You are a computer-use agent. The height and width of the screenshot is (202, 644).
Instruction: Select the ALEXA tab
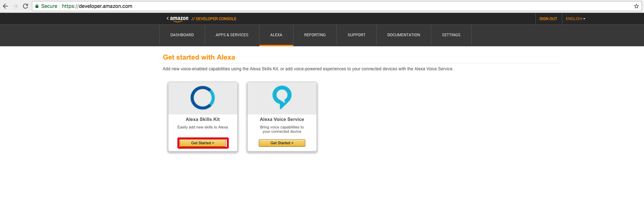pos(276,35)
